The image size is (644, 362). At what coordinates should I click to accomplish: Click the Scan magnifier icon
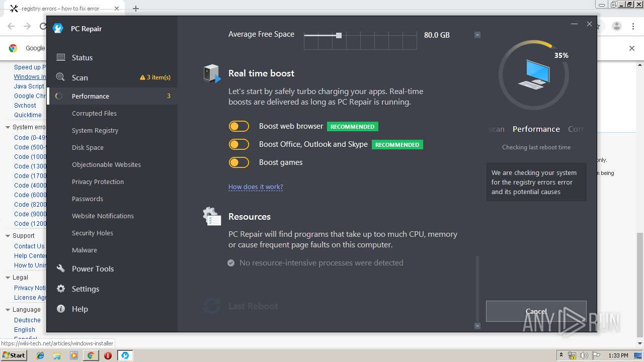pos(60,77)
